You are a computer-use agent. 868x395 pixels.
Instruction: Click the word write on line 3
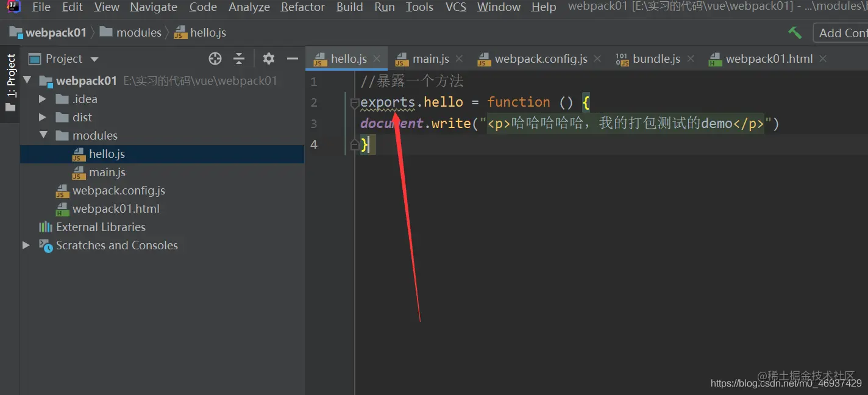point(451,123)
